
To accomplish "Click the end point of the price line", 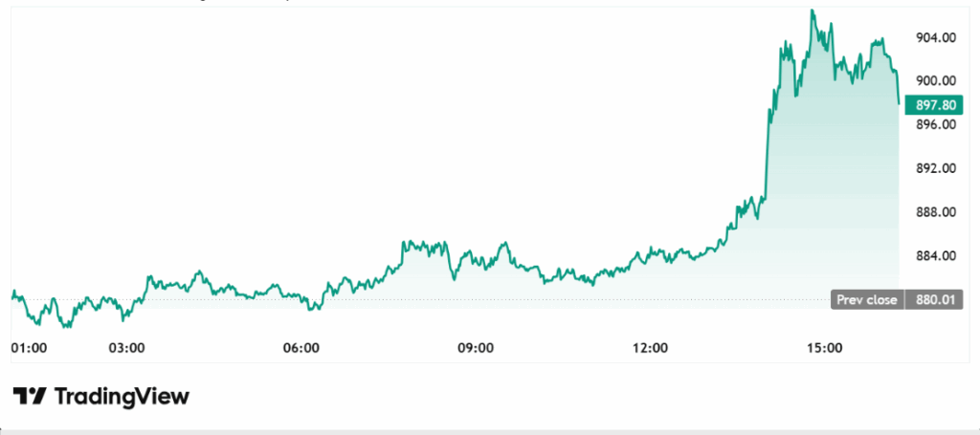I will pyautogui.click(x=899, y=102).
